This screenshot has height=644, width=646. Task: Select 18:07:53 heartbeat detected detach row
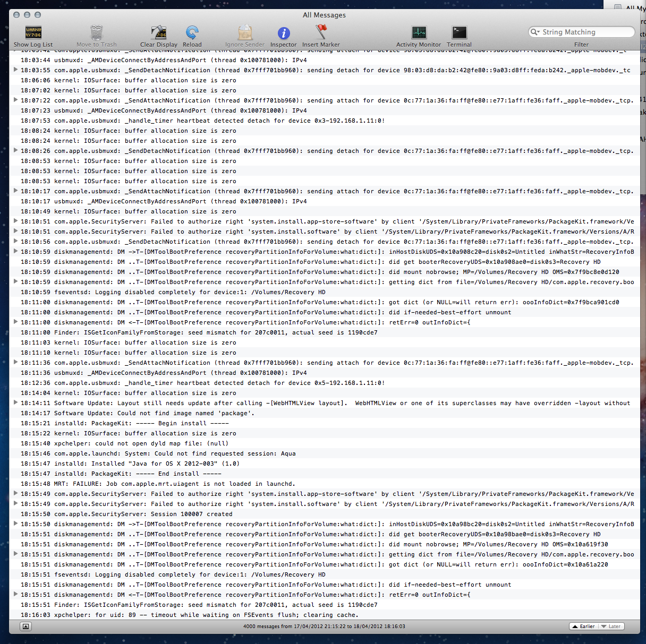tap(325, 121)
